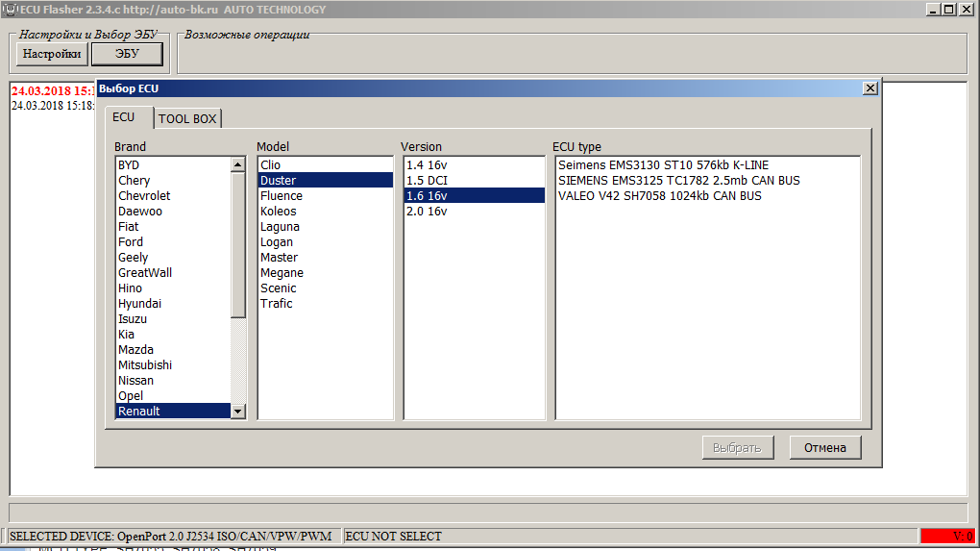
Task: Select Hino brand
Action: 173,288
